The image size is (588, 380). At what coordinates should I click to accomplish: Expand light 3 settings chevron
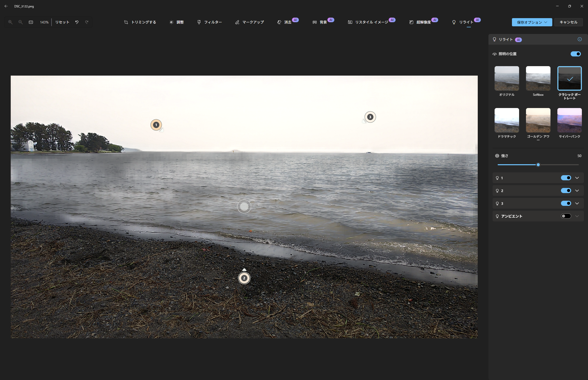[577, 203]
